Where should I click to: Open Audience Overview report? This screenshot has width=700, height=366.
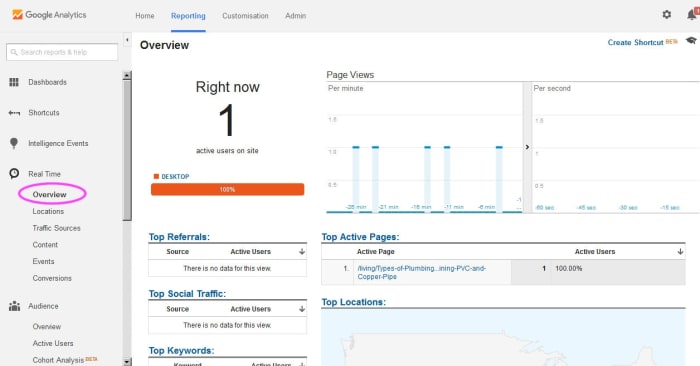46,327
